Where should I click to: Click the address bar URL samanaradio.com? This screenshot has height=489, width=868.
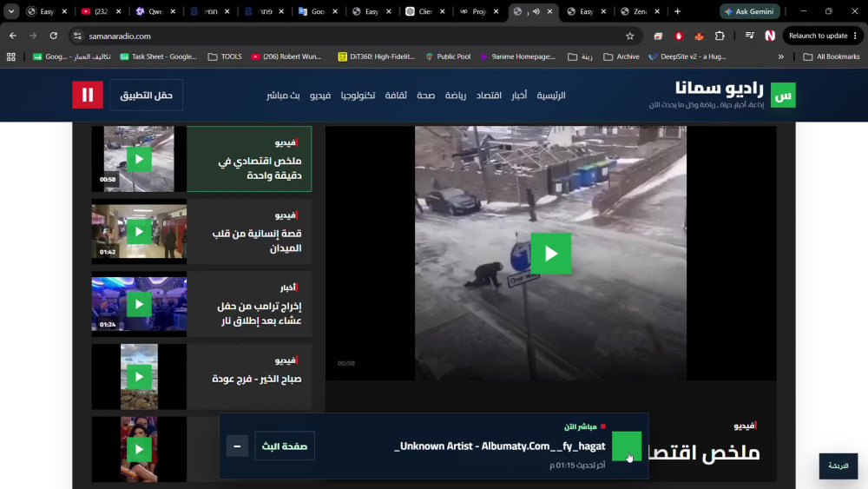tap(120, 36)
